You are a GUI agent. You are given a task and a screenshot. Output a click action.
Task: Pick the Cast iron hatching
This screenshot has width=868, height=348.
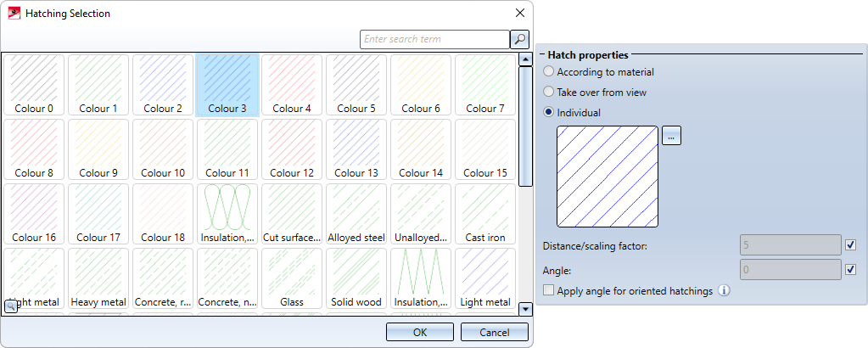(485, 213)
